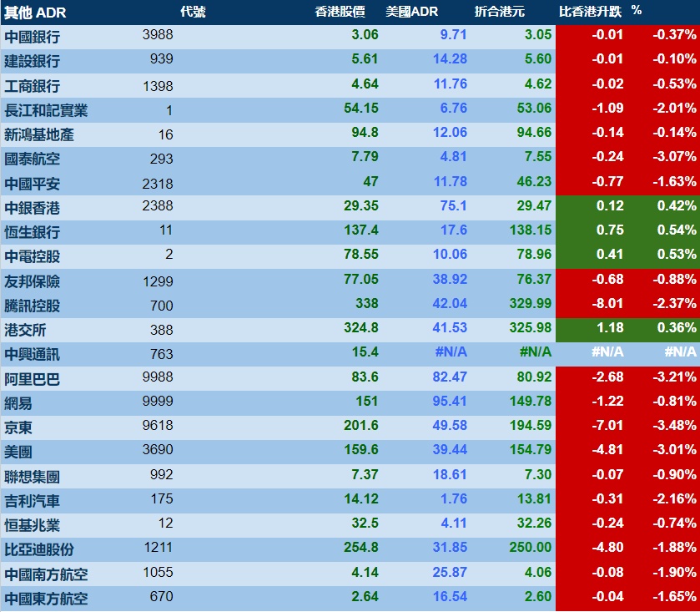Screen dimensions: 700x612
Task: Select the 聯想集團 stock name
Action: 33,477
